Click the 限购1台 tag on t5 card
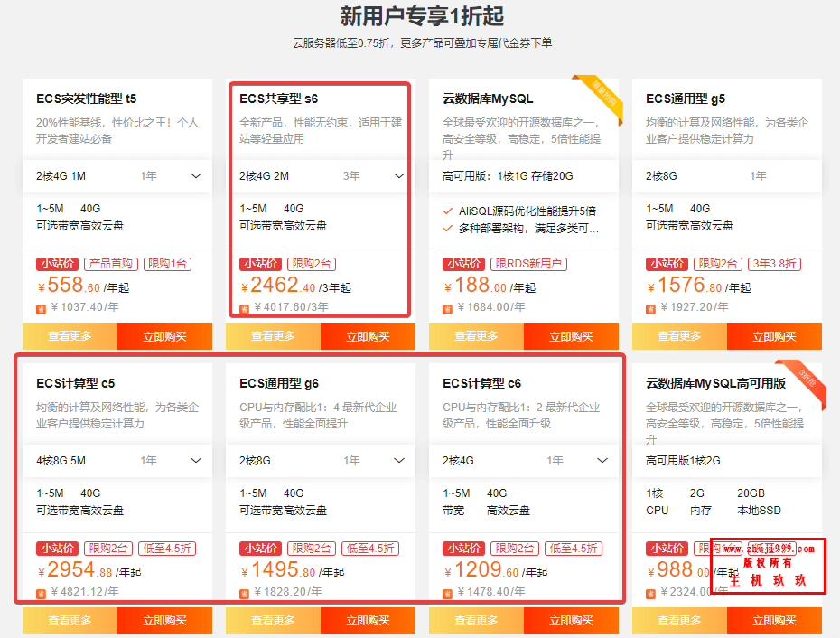Image resolution: width=840 pixels, height=638 pixels. [167, 264]
